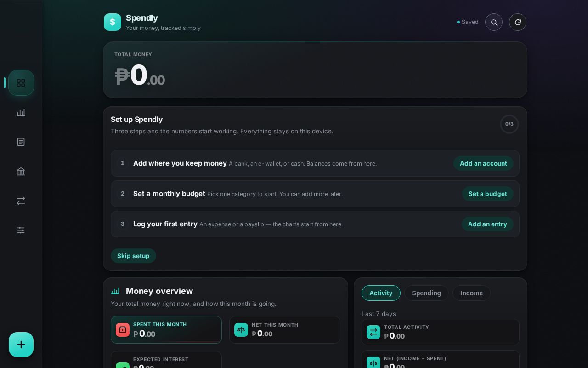
Task: Open the dashboard grid icon in sidebar
Action: click(21, 83)
